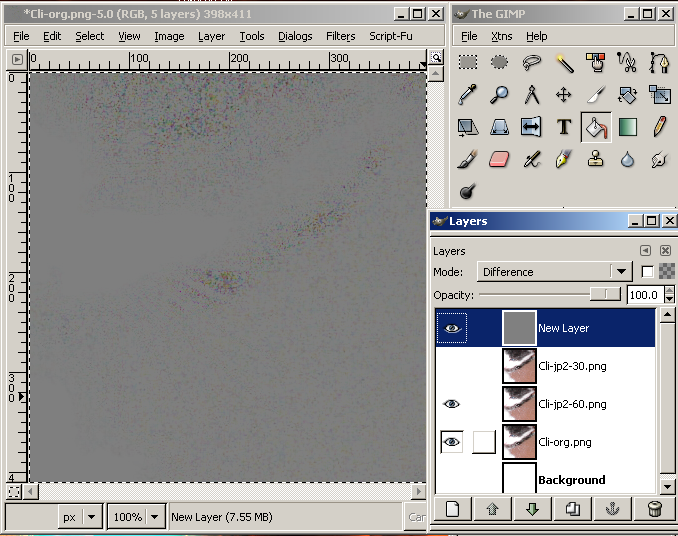Delete layer using the trash icon
Viewport: 678px width, 536px height.
pos(655,509)
